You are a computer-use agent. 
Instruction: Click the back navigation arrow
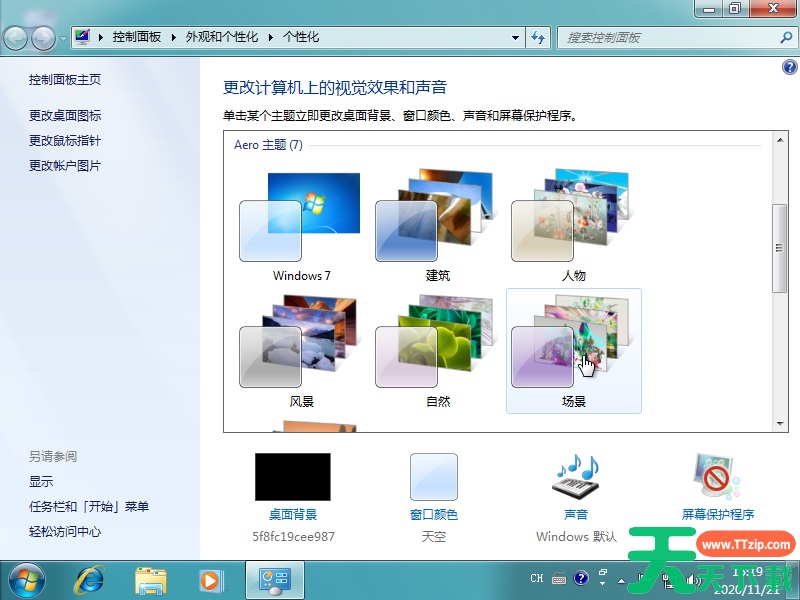17,38
